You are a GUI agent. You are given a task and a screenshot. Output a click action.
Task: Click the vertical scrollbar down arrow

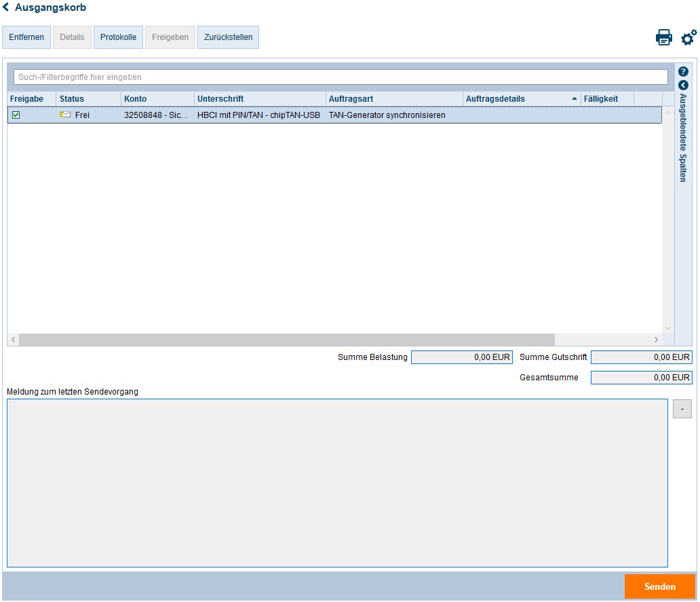[x=668, y=328]
